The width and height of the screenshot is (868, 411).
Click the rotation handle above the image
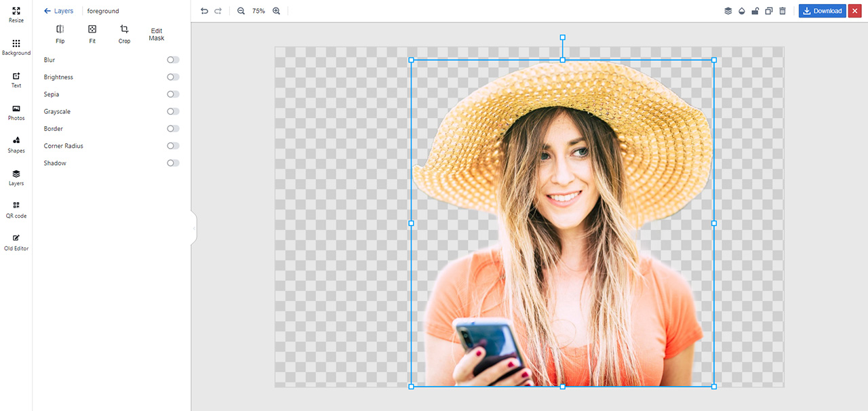[x=562, y=37]
